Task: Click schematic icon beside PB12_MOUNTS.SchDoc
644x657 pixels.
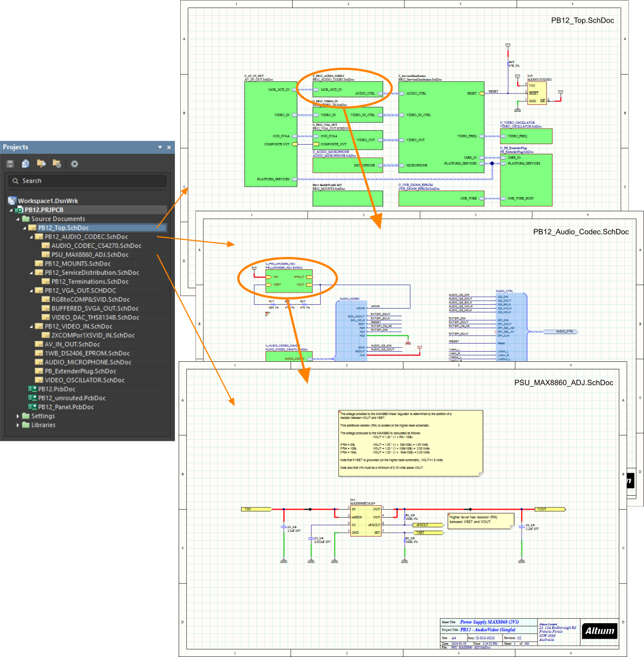Action: pos(39,263)
